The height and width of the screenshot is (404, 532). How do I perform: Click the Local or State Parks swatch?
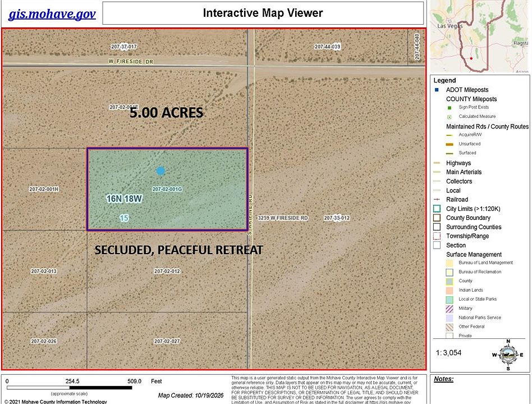click(x=450, y=300)
